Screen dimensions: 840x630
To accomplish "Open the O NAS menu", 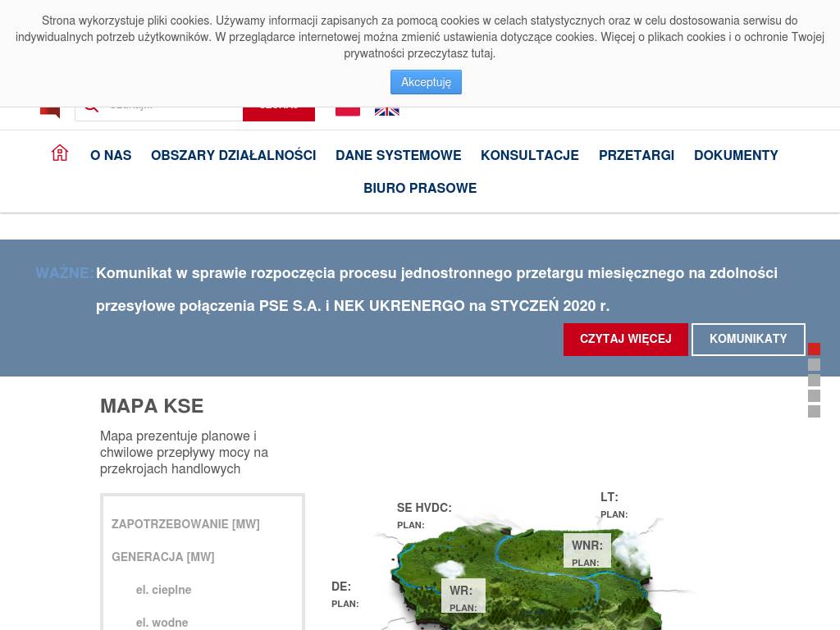I will pyautogui.click(x=111, y=155).
